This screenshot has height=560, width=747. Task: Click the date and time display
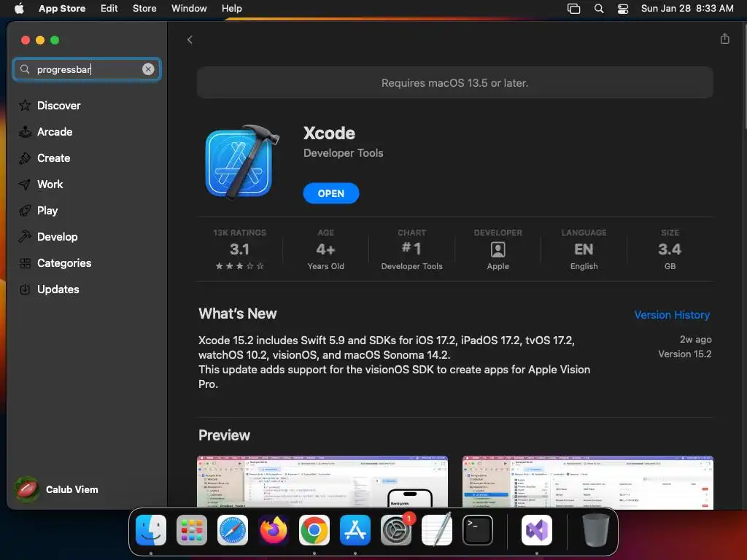click(x=687, y=8)
